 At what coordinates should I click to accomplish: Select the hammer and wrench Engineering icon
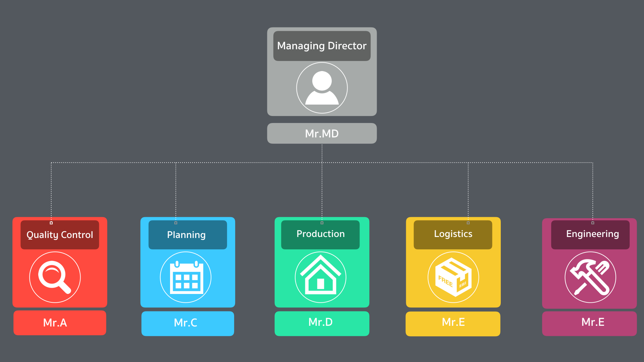click(x=590, y=277)
